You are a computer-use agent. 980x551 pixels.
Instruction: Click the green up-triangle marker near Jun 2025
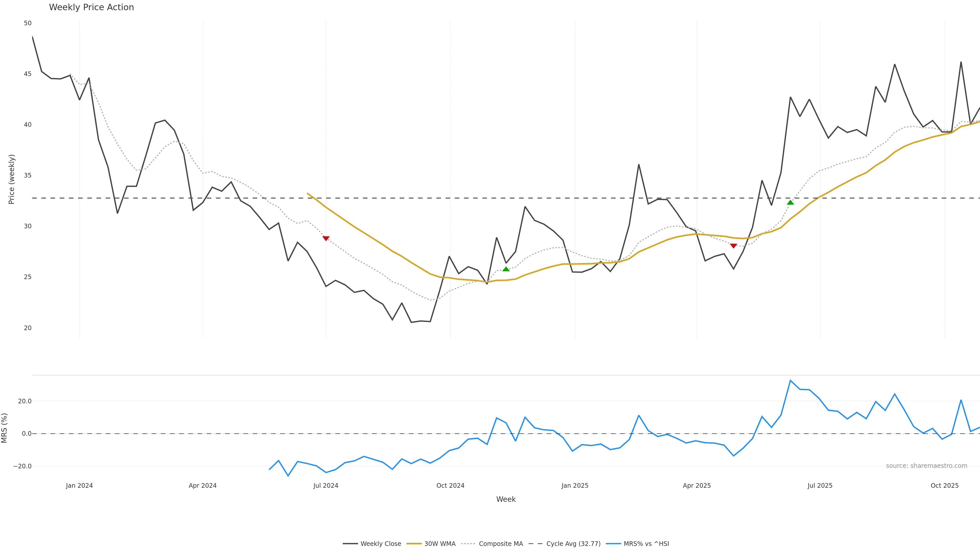click(x=790, y=203)
